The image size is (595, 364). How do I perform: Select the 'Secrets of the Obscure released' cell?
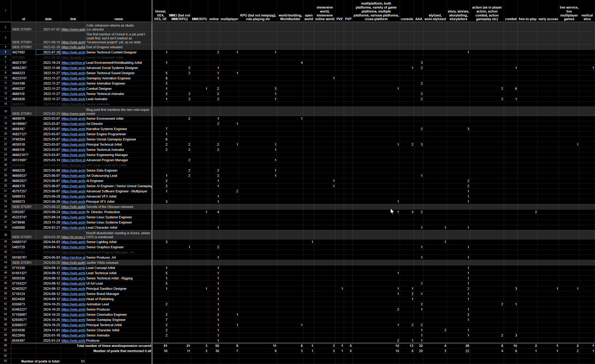pos(118,207)
